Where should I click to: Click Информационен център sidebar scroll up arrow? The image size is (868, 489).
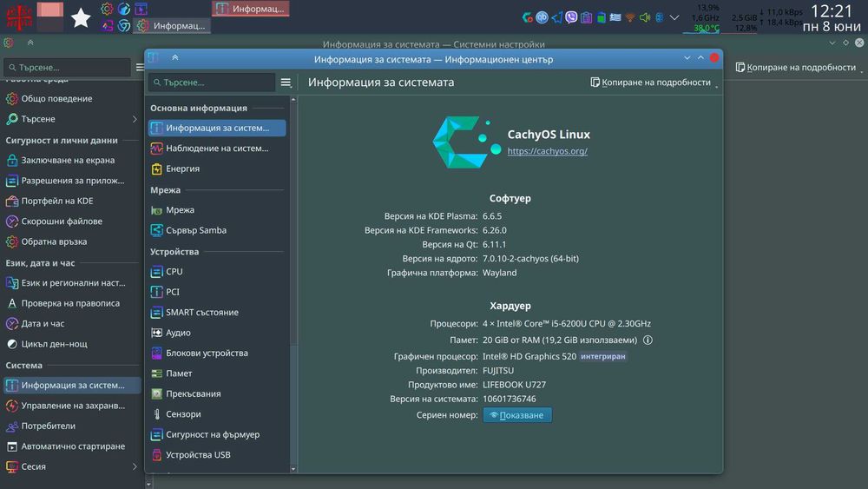pos(293,100)
